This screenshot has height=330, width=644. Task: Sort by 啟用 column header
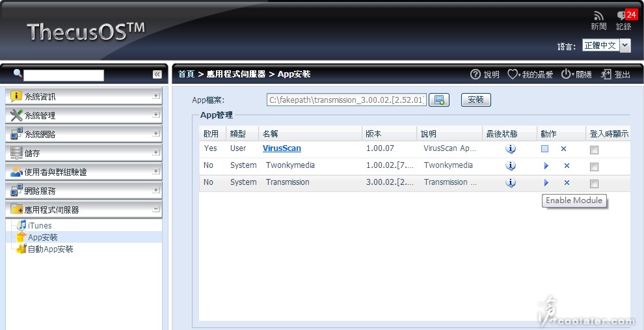tap(213, 133)
